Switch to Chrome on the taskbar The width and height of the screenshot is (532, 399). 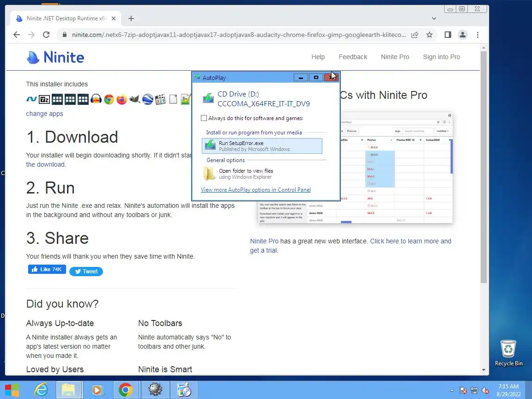tap(125, 390)
